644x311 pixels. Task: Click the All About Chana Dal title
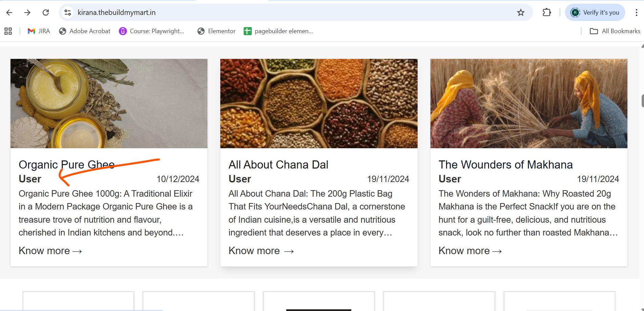pos(279,165)
